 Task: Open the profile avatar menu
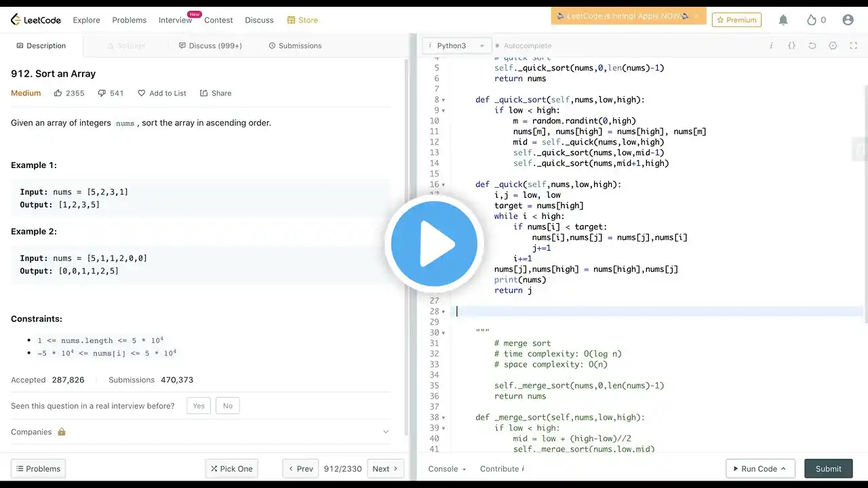click(848, 20)
